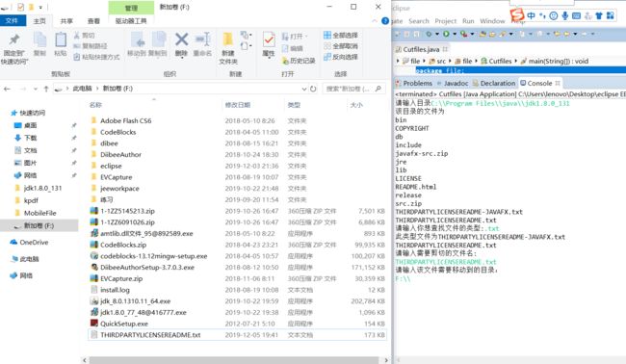This screenshot has height=364, width=626.
Task: Select the jeeworkpace folder row
Action: click(237, 189)
